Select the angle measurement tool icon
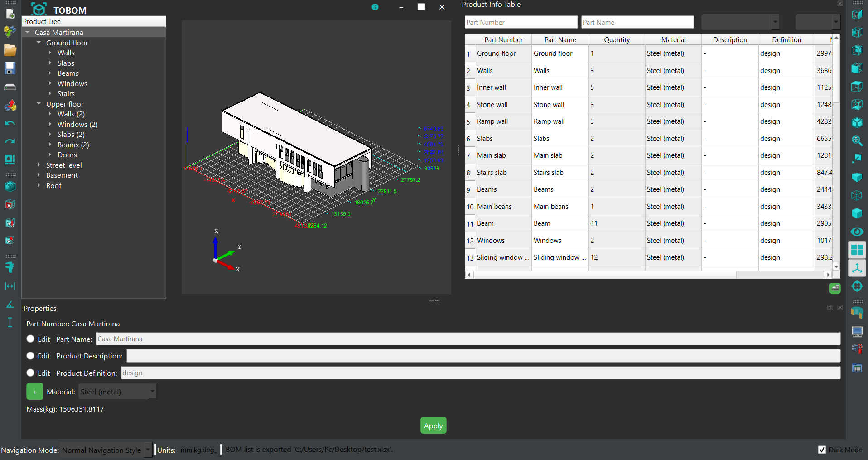The image size is (868, 460). coord(10,304)
